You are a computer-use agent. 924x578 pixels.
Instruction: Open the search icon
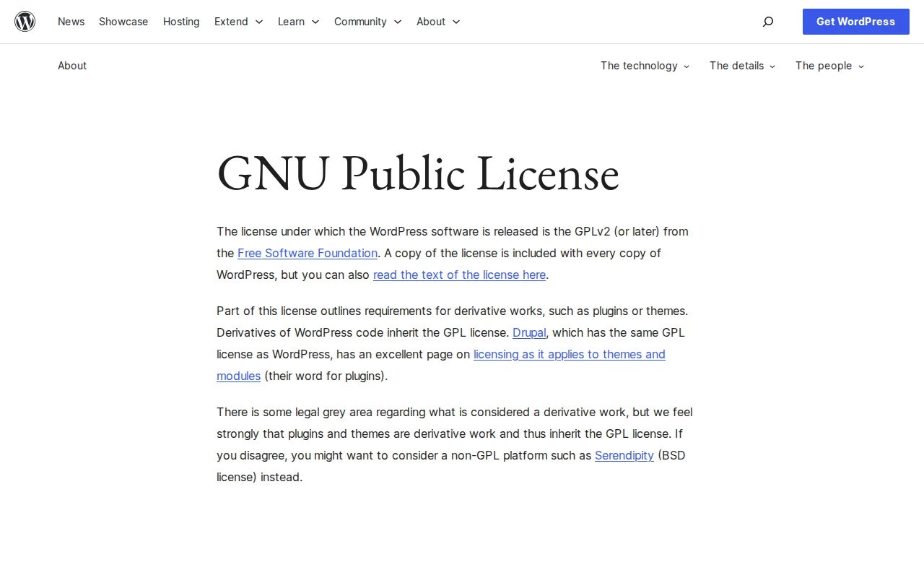(x=768, y=22)
